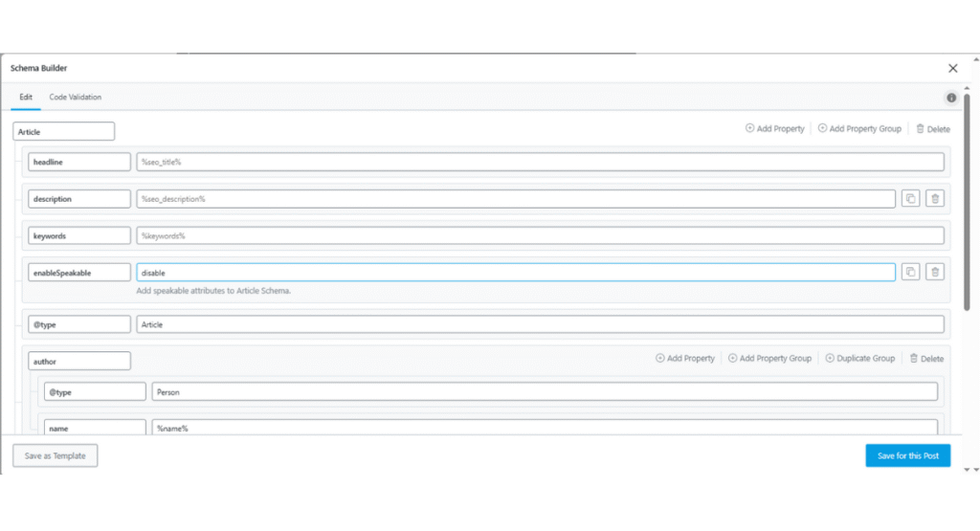Add Property Group to the Article schema
Screen dimensions: 980x531
click(x=859, y=129)
